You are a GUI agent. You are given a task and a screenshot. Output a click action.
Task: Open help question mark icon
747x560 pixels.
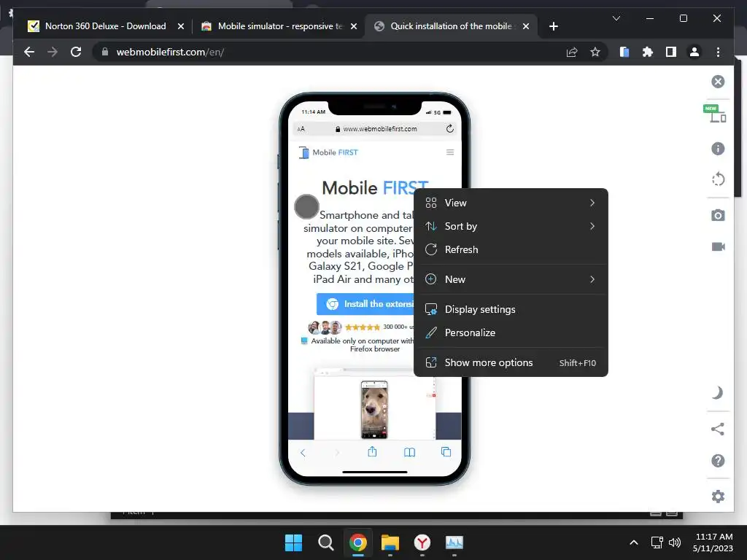point(718,461)
